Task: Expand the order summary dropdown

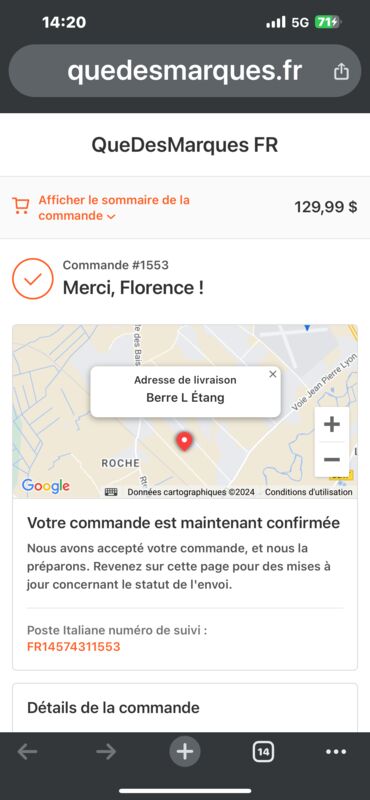Action: tap(114, 208)
